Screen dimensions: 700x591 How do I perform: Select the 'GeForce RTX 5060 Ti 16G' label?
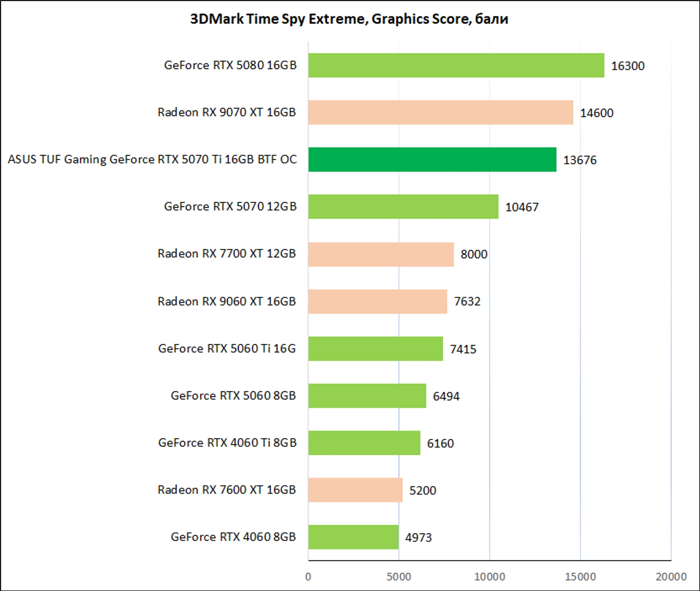pos(227,348)
